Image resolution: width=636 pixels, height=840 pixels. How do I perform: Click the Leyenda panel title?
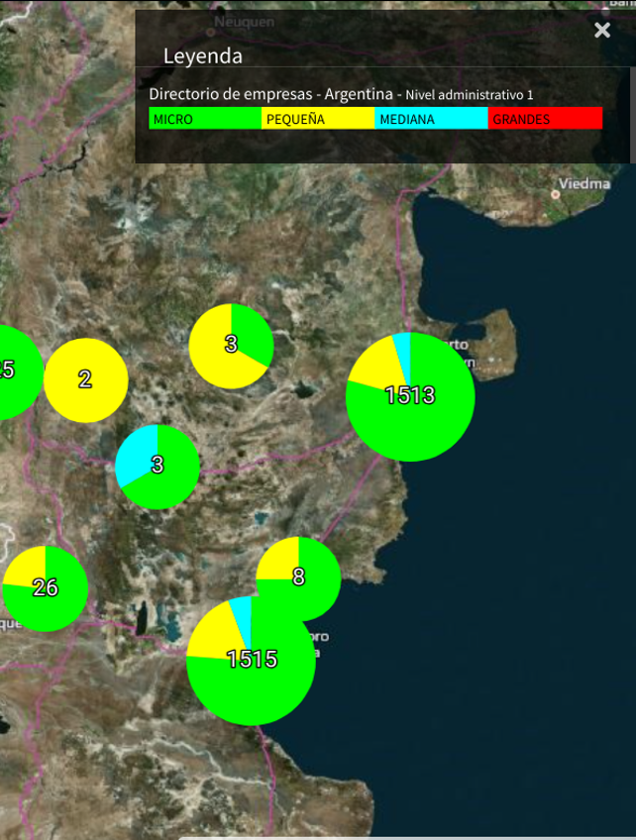click(202, 56)
